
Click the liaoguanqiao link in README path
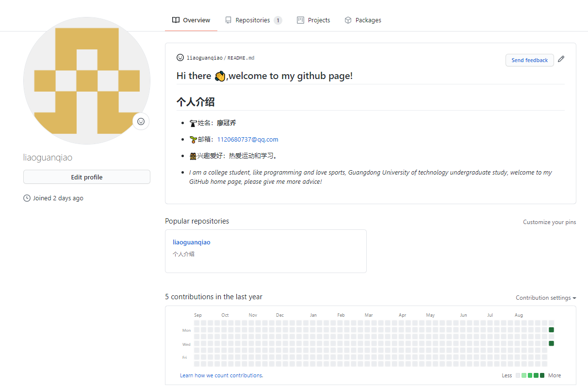[205, 58]
